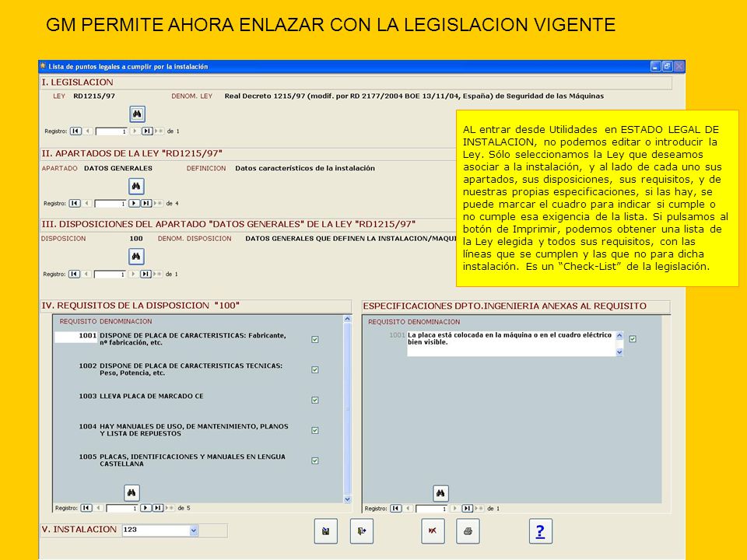Click the LEY value RD1215/97
Image resolution: width=747 pixels, height=560 pixels.
click(x=94, y=96)
